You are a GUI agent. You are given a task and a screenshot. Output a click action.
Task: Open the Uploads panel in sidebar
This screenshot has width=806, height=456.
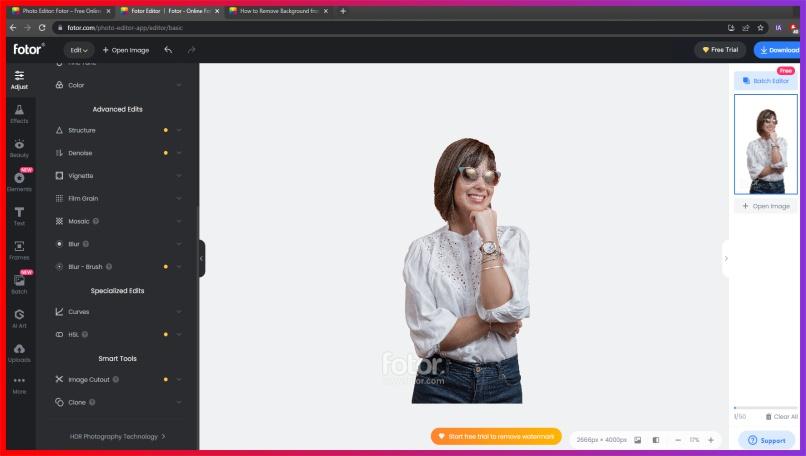pyautogui.click(x=19, y=353)
